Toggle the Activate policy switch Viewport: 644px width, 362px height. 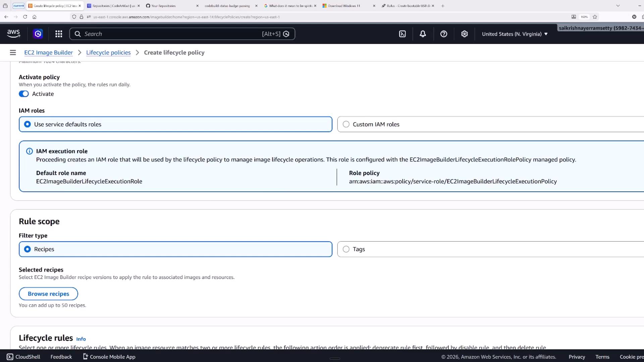24,94
